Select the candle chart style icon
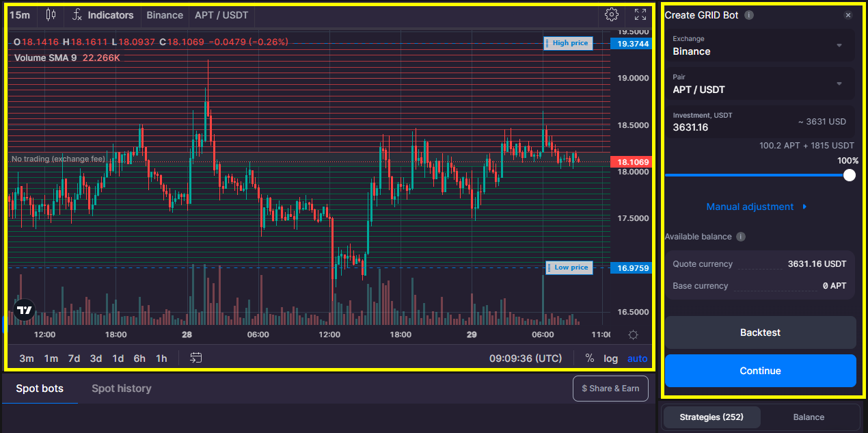The width and height of the screenshot is (868, 433). [51, 14]
